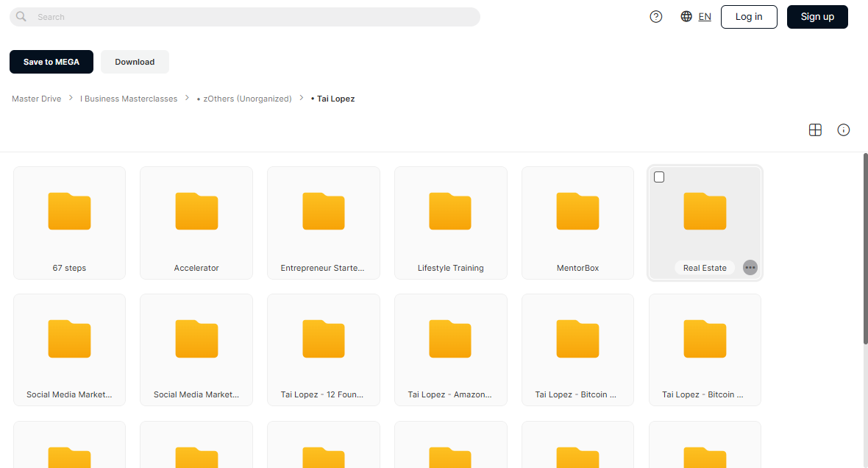Screen dimensions: 868x468
Task: Open the info panel icon
Action: [x=844, y=130]
